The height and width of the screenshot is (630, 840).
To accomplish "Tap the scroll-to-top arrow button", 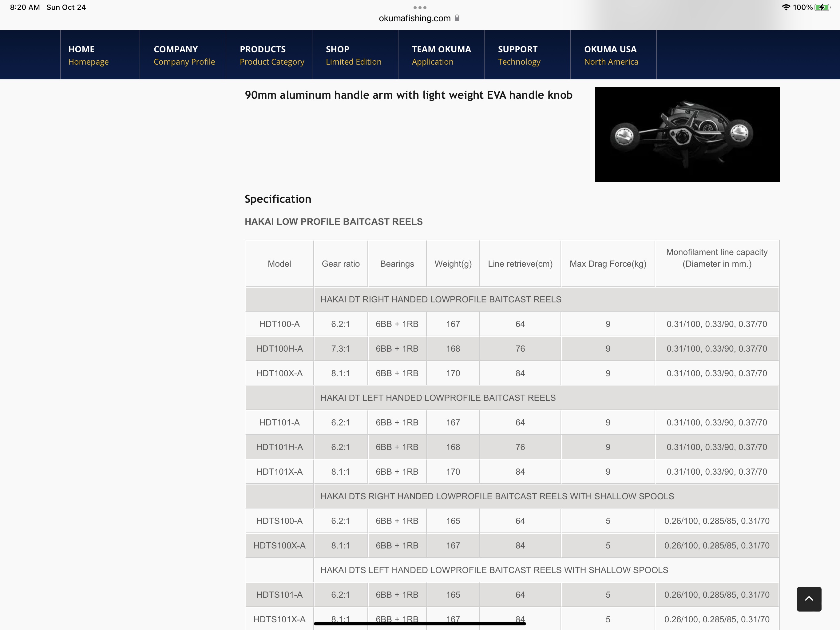I will point(809,599).
